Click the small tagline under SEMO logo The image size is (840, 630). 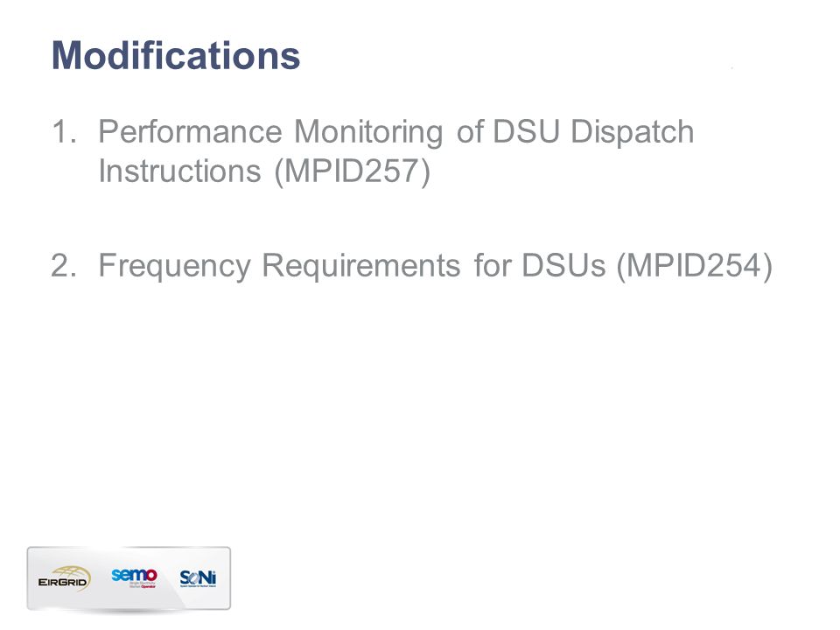pos(143,585)
